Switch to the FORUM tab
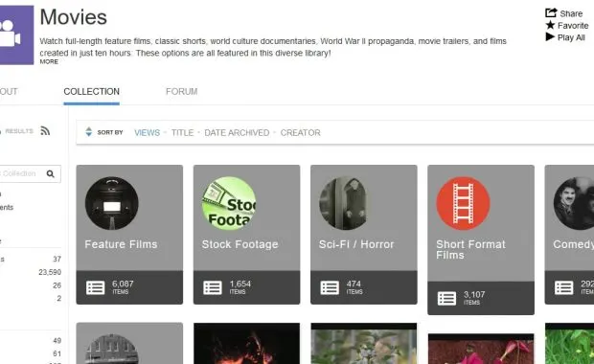Screen dimensions: 594x364 [181, 92]
